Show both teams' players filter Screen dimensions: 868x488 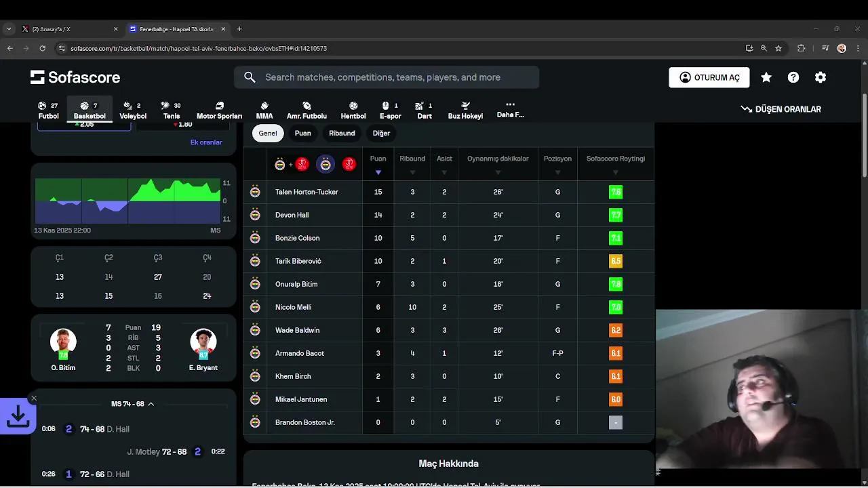tap(292, 164)
